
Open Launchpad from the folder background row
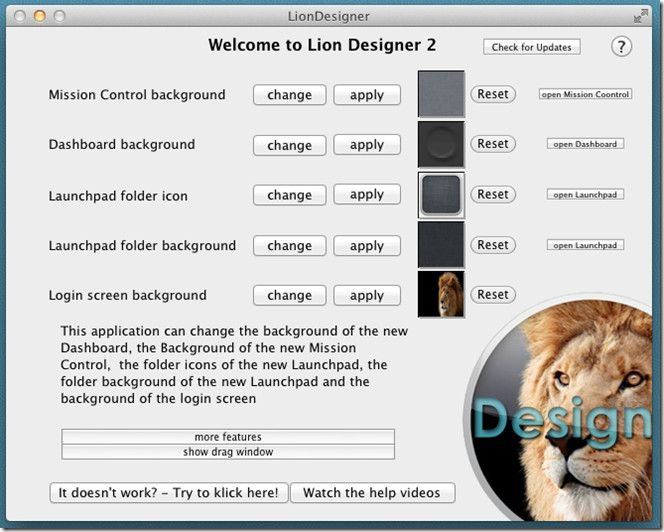tap(585, 245)
